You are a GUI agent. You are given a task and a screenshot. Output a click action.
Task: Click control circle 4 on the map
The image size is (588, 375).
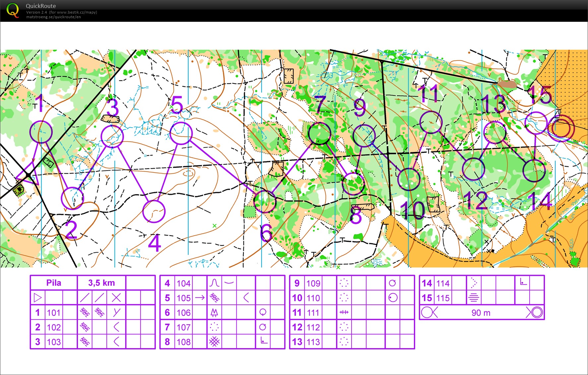tap(154, 211)
